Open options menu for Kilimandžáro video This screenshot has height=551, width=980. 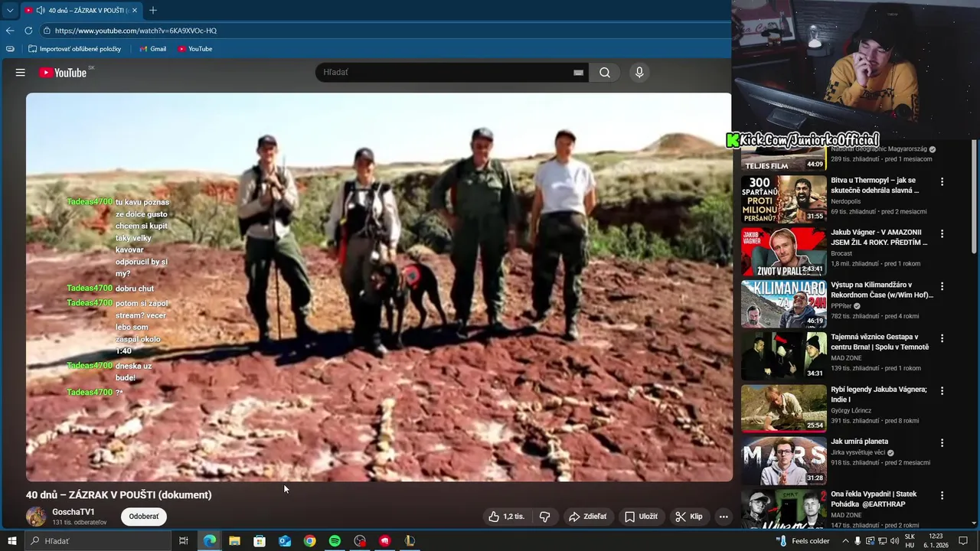pyautogui.click(x=942, y=286)
